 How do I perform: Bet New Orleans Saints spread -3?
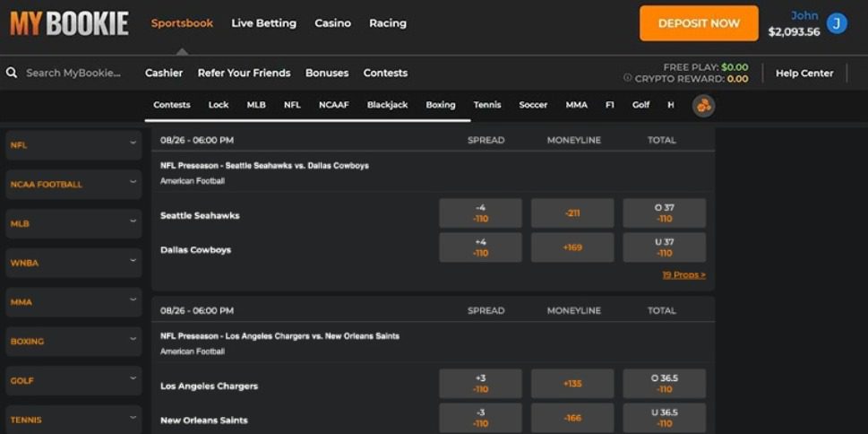pos(480,419)
